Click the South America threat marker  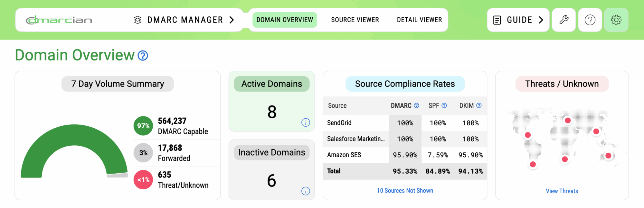coord(533,164)
